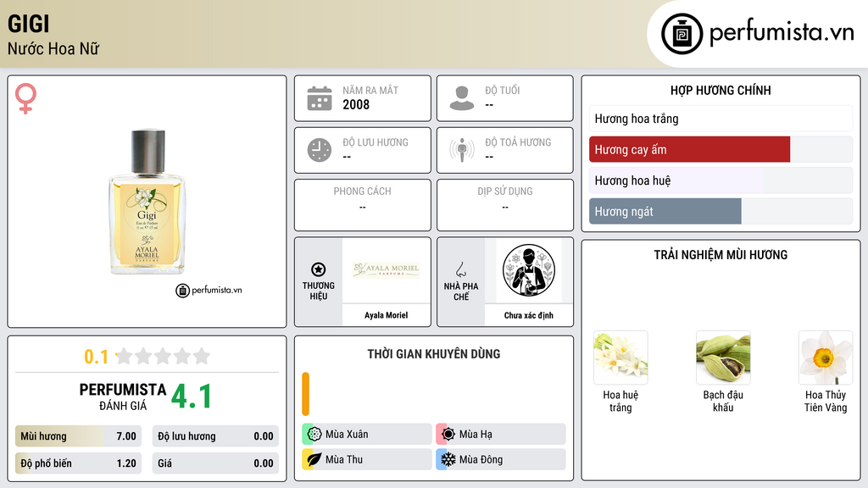Click the green 4.1 Perfumista rating
Viewport: 868px width, 488px height.
click(192, 396)
